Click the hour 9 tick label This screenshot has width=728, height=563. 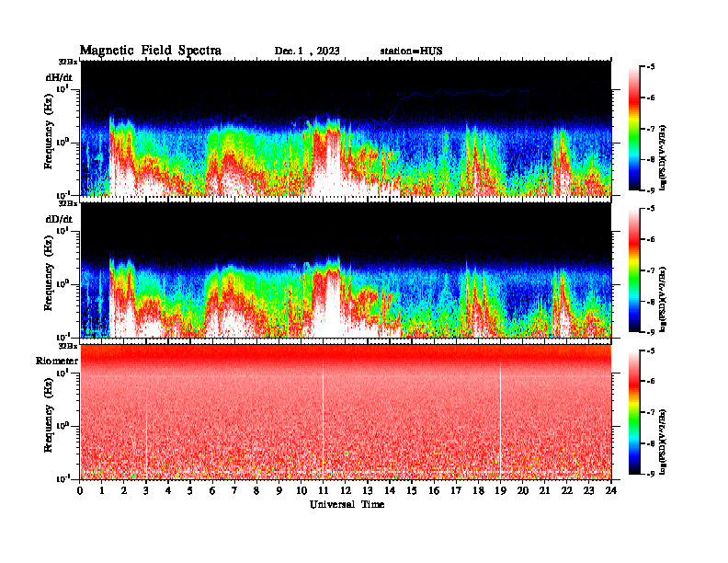click(x=279, y=490)
